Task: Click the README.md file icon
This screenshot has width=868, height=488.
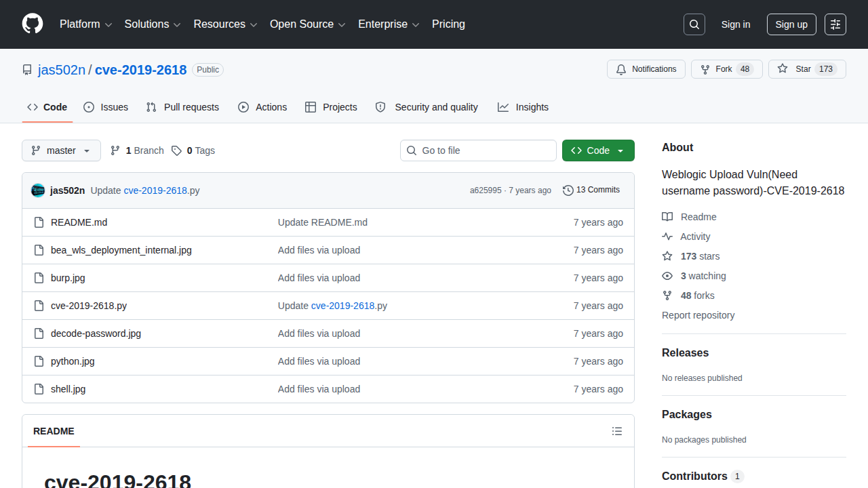Action: (x=39, y=222)
